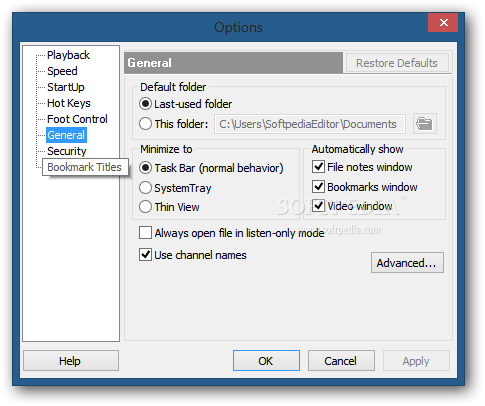
Task: Browse for default folder icon
Action: point(424,124)
